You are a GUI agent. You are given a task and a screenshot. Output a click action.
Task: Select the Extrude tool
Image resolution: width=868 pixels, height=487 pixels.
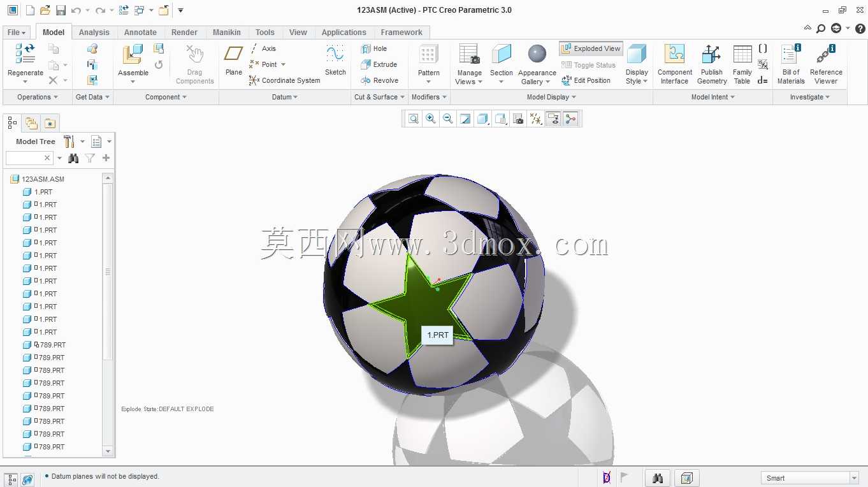click(379, 64)
